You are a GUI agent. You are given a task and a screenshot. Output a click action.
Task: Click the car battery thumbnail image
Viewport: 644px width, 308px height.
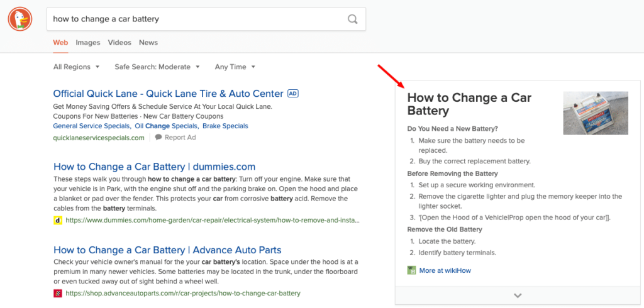[x=596, y=113]
